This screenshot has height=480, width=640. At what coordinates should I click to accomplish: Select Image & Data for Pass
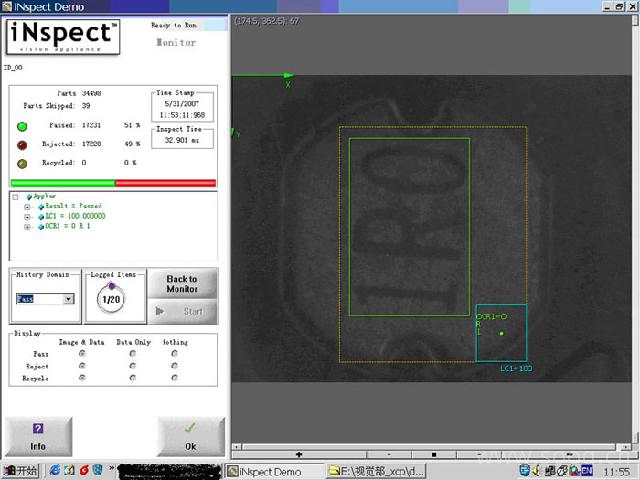coord(82,353)
